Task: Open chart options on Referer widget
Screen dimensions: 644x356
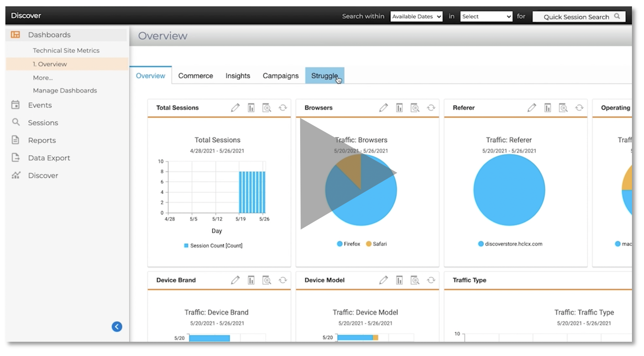Action: click(547, 108)
